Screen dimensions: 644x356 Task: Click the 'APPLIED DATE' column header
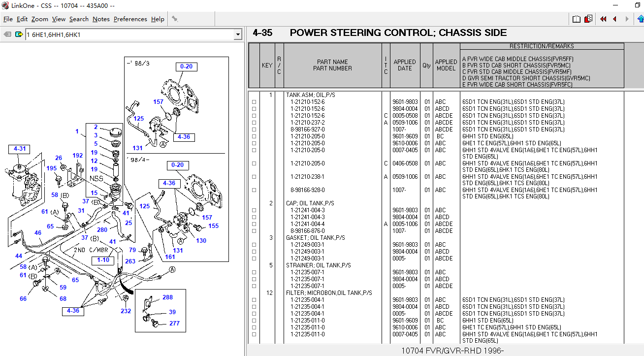405,65
